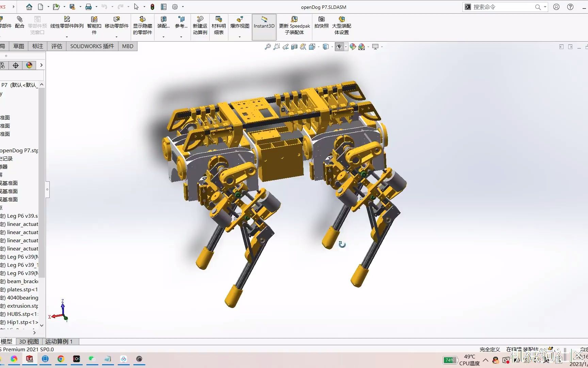Click Smart Fasteners (智能扣件)
Screen dimensions: 588x368
pyautogui.click(x=94, y=25)
